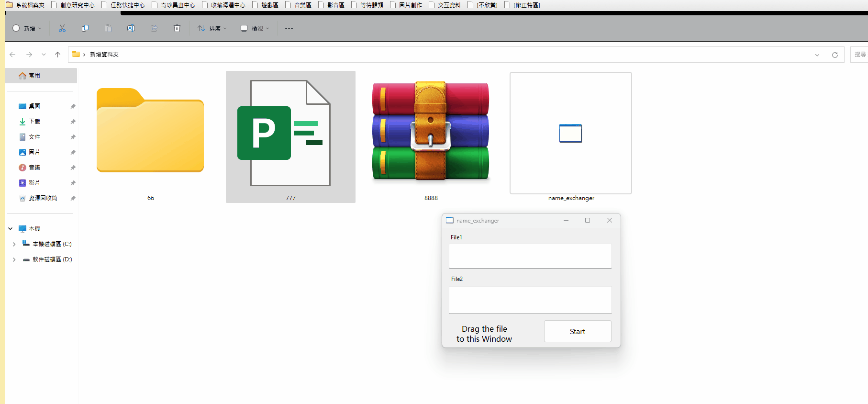Click the Delete trash can icon

coord(177,29)
